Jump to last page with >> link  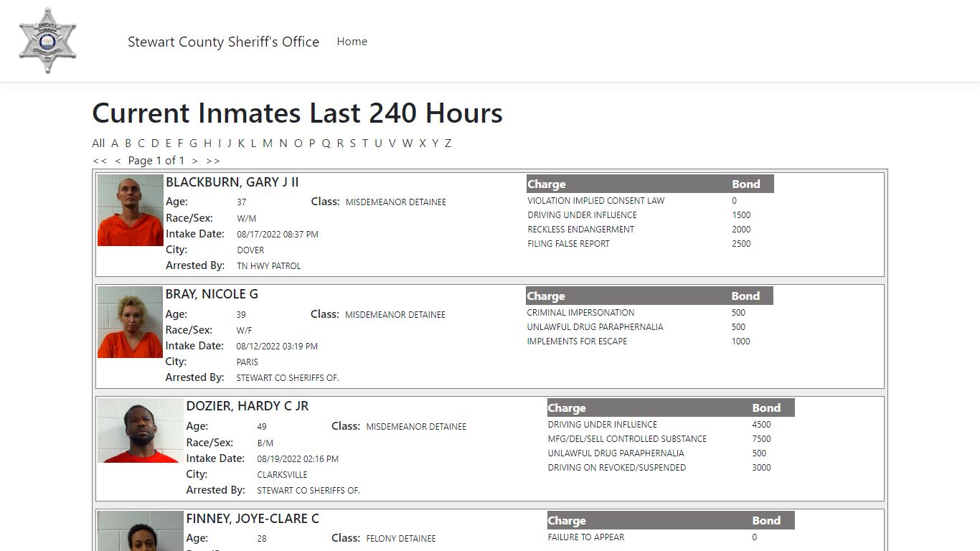point(213,161)
